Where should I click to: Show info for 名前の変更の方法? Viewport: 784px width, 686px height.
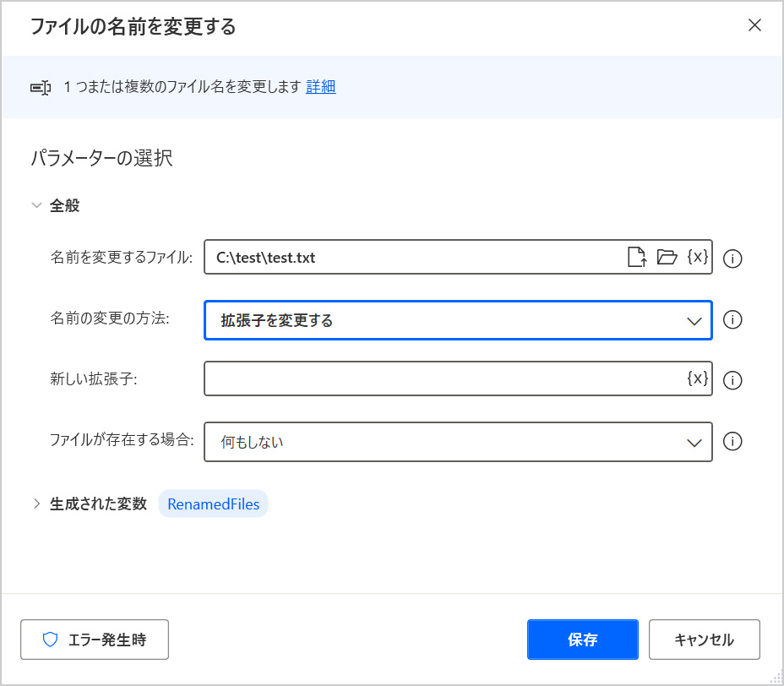click(733, 320)
